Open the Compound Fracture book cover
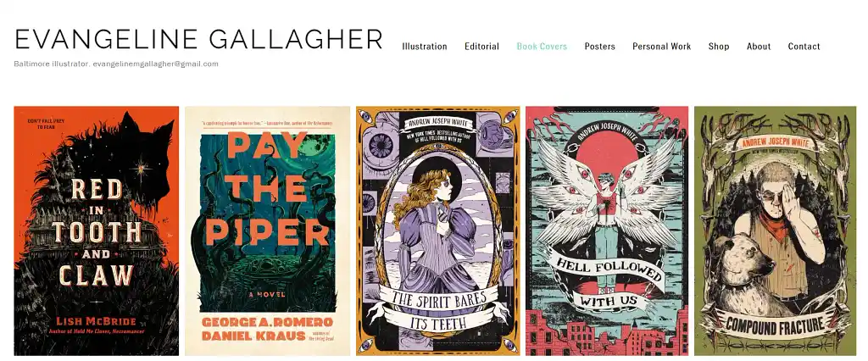 coord(775,230)
